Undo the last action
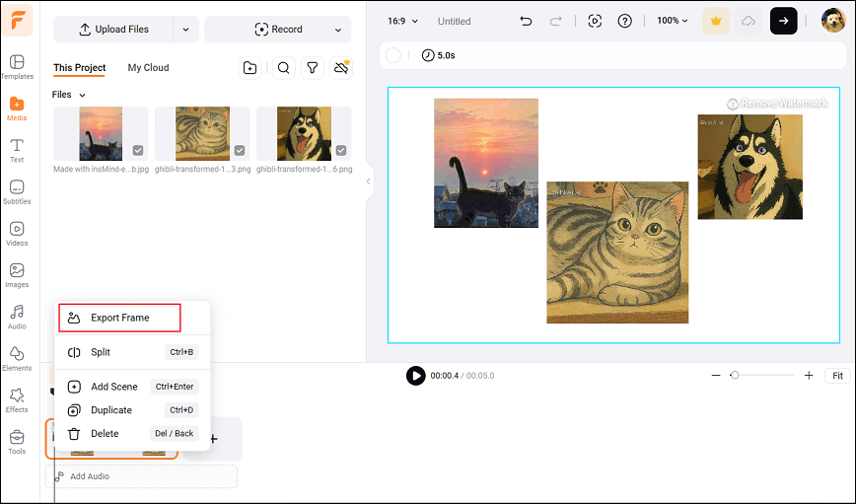The image size is (856, 504). 526,21
